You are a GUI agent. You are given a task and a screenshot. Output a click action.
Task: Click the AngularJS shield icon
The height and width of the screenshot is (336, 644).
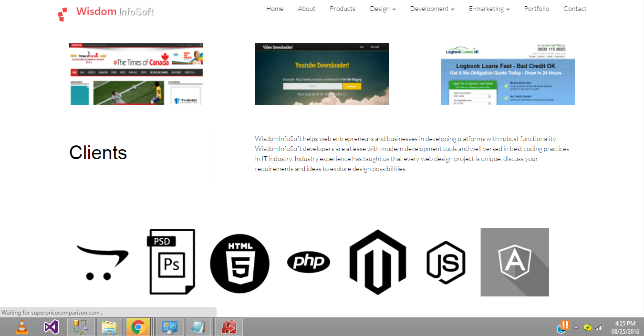pos(515,262)
